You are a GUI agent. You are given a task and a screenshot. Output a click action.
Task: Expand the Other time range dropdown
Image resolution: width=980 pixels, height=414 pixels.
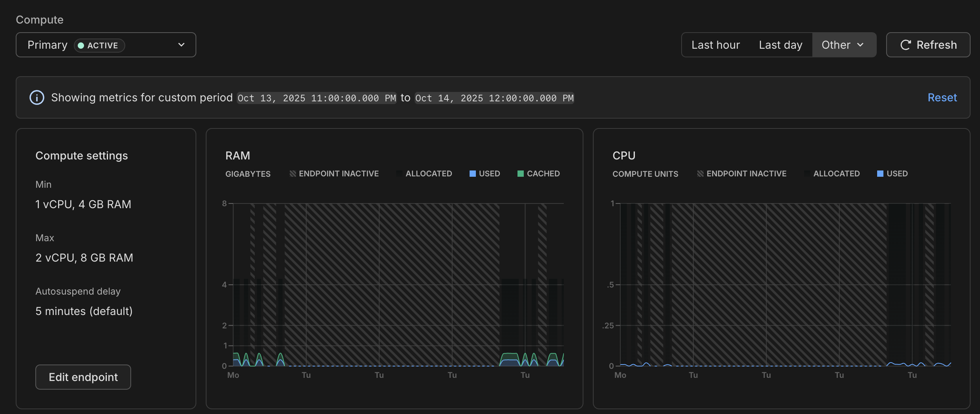[844, 45]
